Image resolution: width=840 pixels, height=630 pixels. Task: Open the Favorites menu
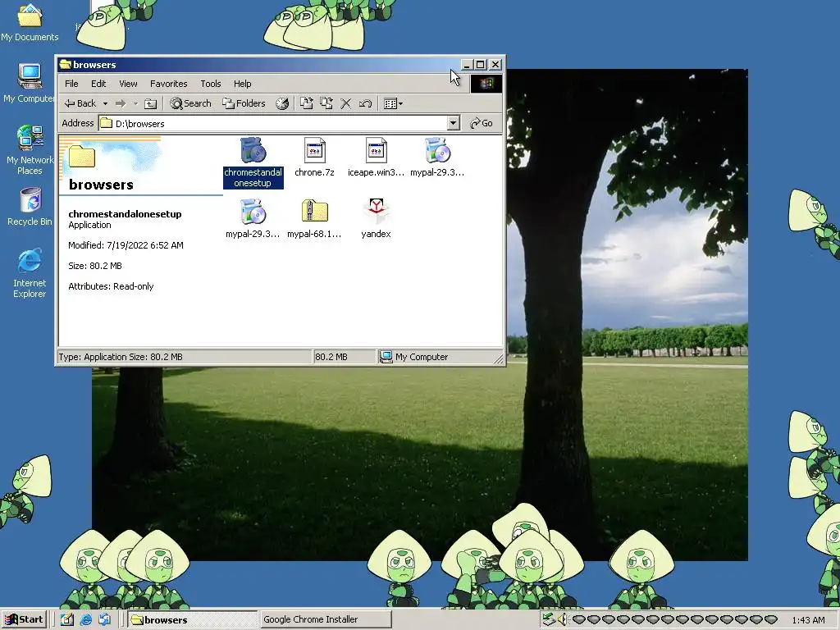click(169, 84)
